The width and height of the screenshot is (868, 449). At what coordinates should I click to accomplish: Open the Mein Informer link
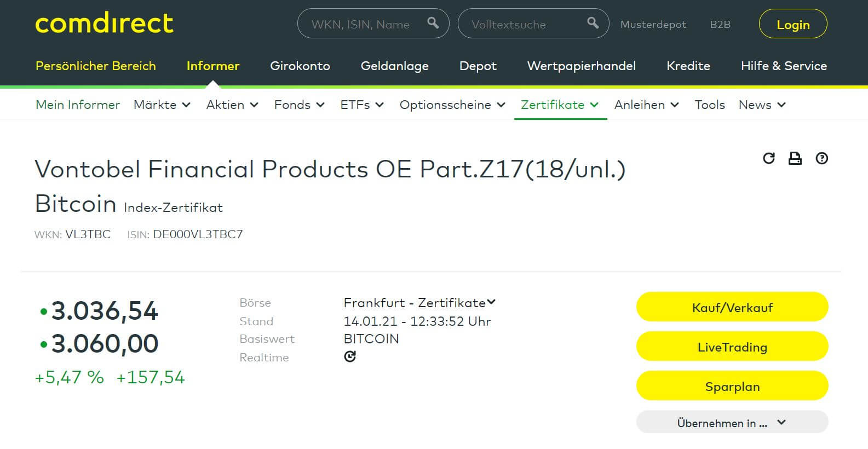[78, 105]
